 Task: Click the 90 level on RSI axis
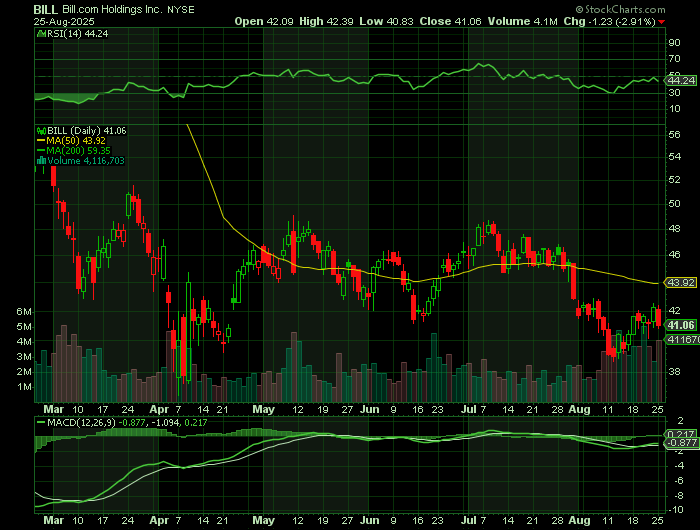674,43
